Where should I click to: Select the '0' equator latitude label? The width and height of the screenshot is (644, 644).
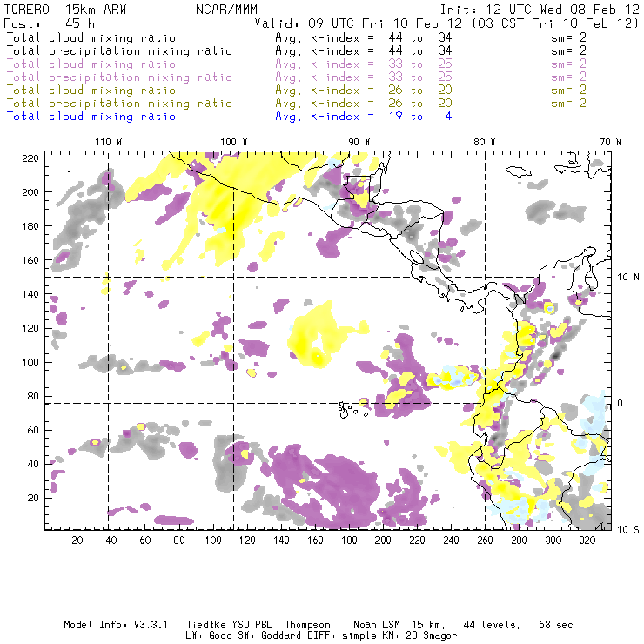point(621,403)
